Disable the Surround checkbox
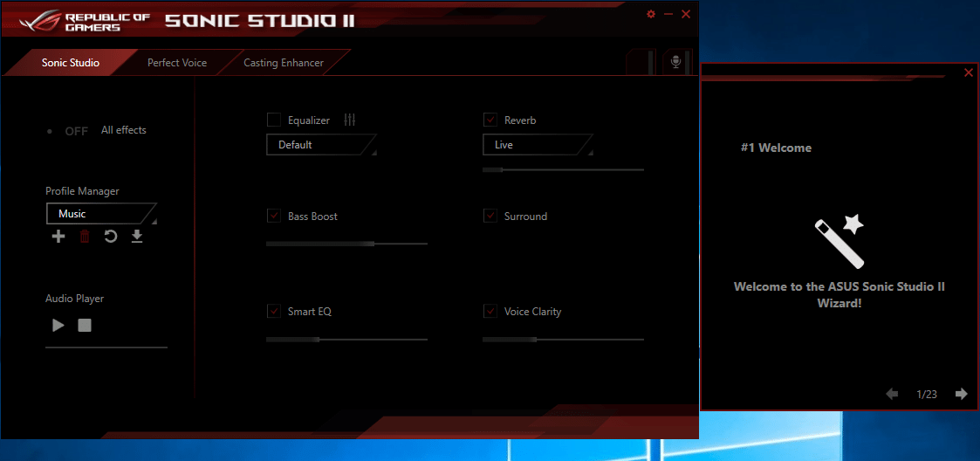980x461 pixels. (490, 217)
